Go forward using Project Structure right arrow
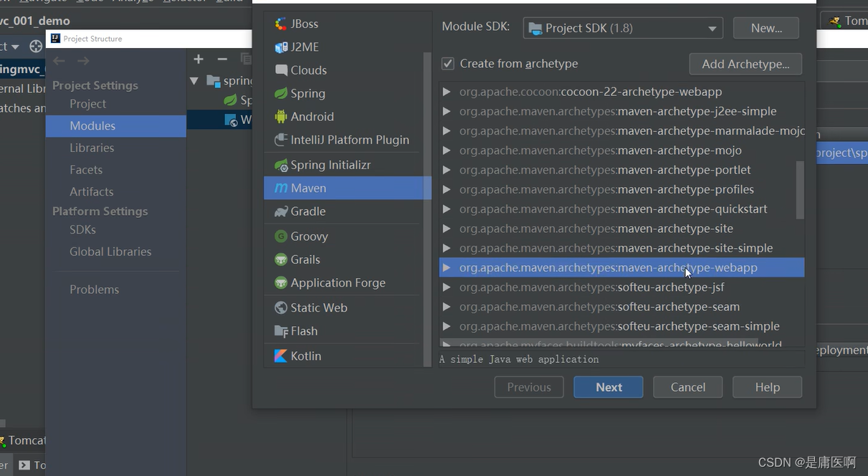 tap(83, 61)
